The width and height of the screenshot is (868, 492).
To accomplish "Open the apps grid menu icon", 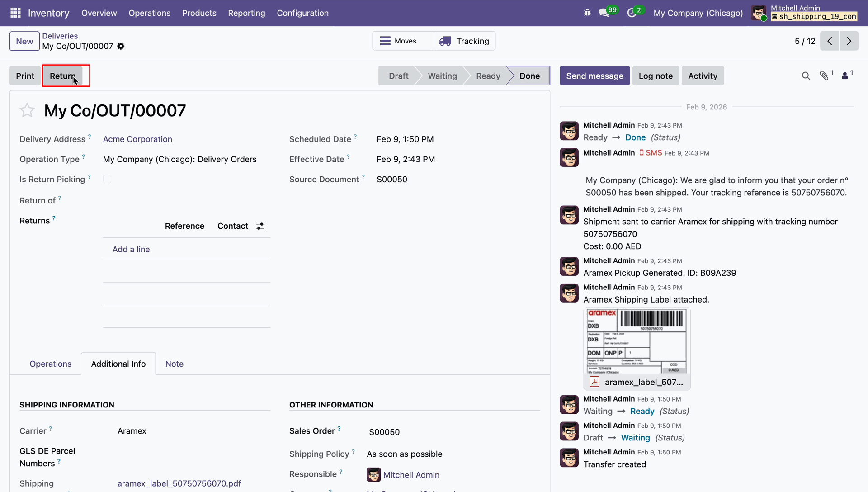I will tap(15, 13).
